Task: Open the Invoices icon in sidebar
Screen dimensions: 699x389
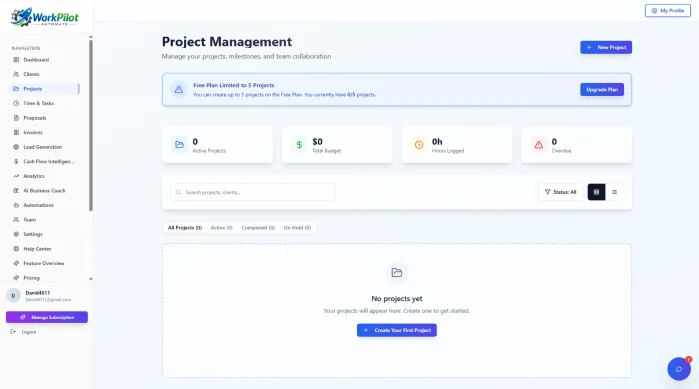Action: coord(16,132)
